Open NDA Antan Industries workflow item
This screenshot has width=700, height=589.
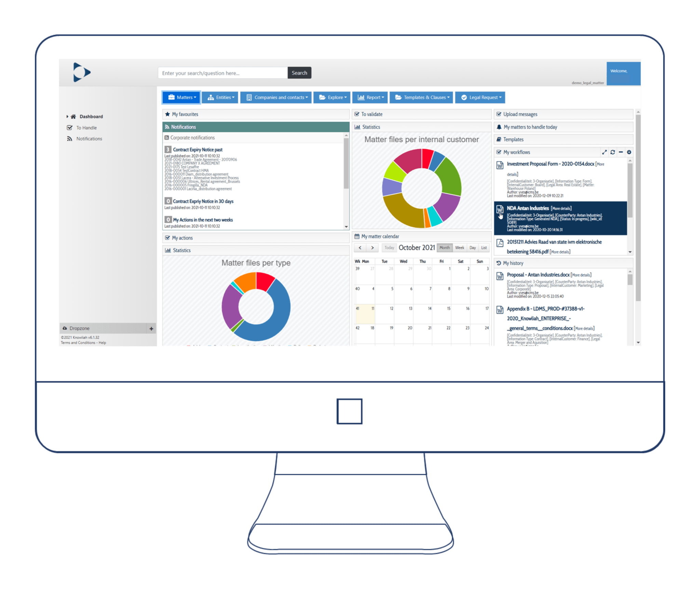[x=527, y=208]
